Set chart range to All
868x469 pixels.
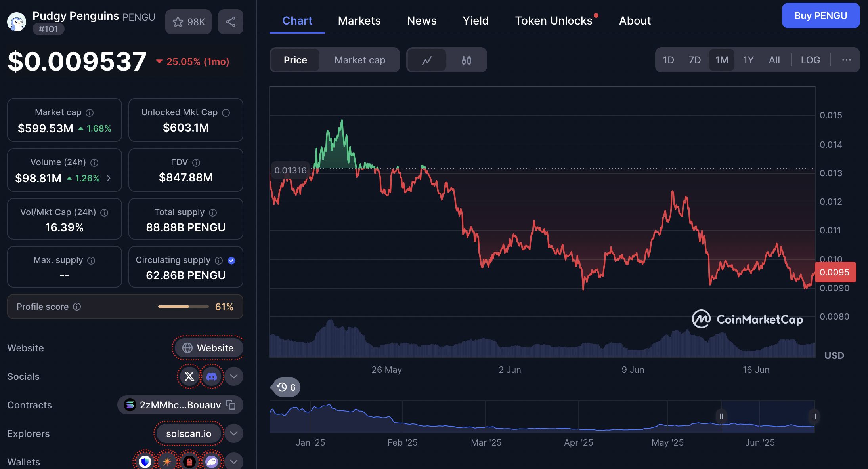click(x=774, y=60)
